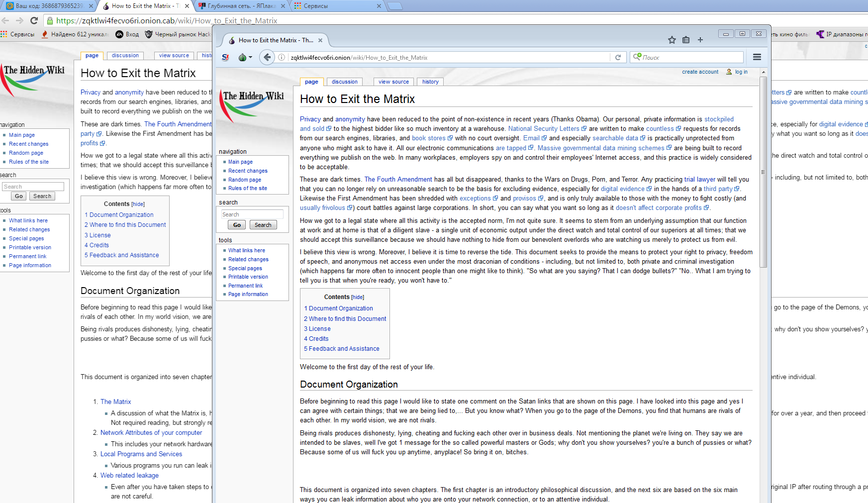Close Chrome tab 'Сервисы'

click(379, 6)
